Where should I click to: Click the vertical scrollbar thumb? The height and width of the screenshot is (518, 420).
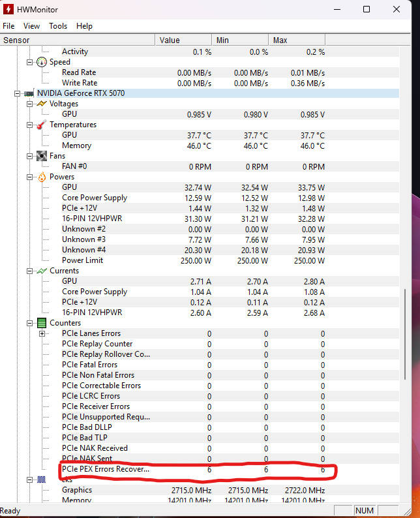coord(405,334)
